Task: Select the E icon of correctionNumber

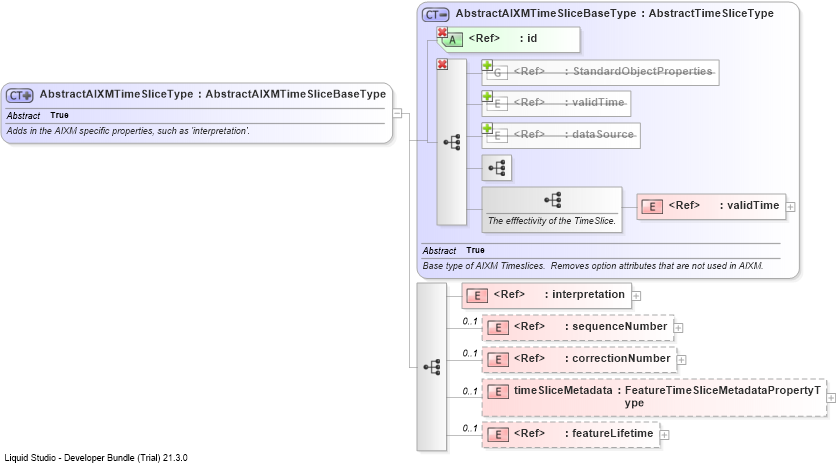Action: pos(497,360)
